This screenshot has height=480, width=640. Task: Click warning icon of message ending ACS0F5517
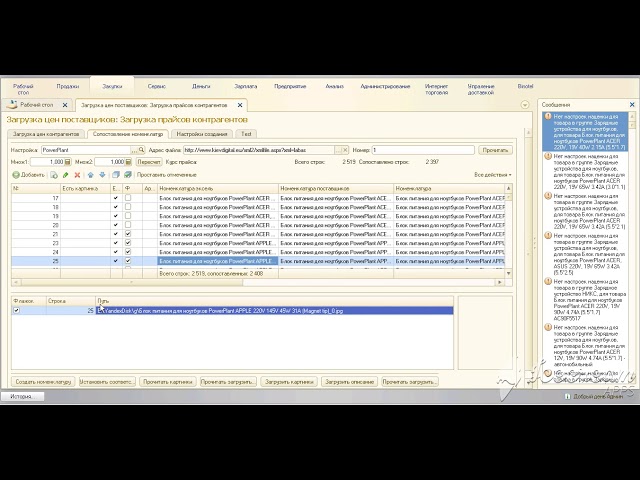[548, 281]
